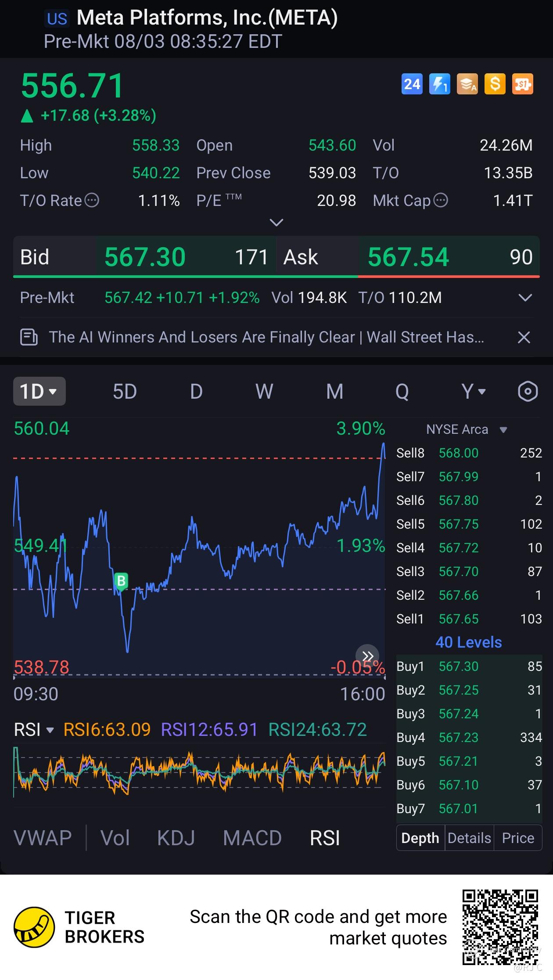Tap the blue 24-hour trading badge icon
This screenshot has height=980, width=553.
[x=412, y=84]
